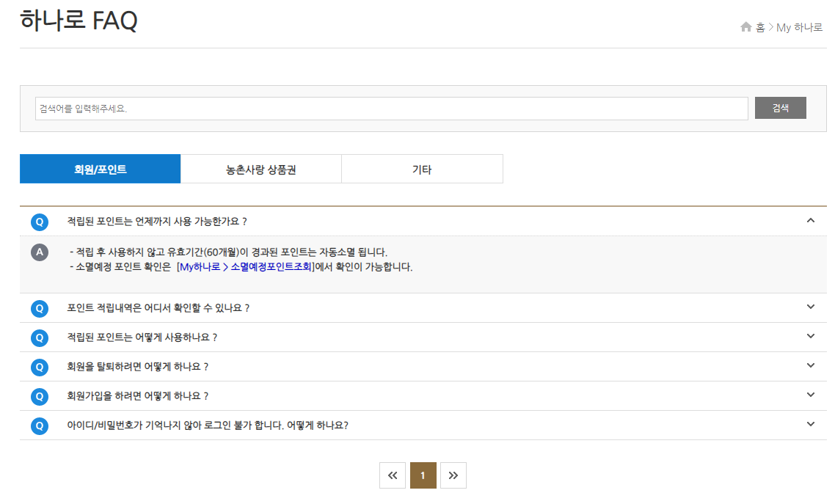Switch to the 농촌사랑 상품권 tab
This screenshot has width=835, height=504.
click(x=261, y=168)
